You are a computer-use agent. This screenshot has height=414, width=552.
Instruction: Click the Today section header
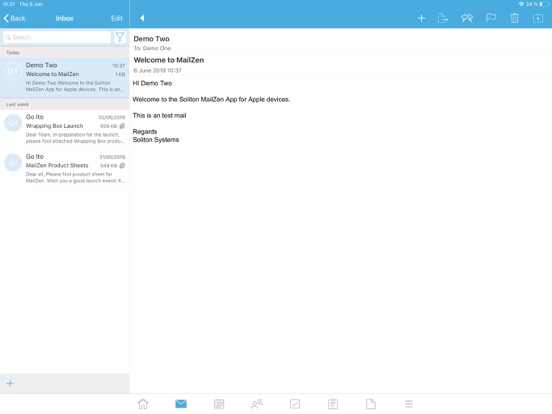[64, 52]
